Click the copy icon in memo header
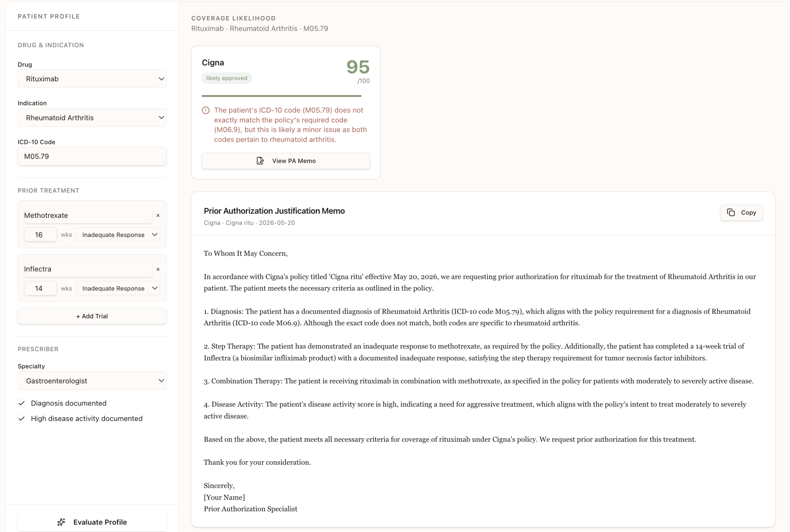 tap(731, 212)
